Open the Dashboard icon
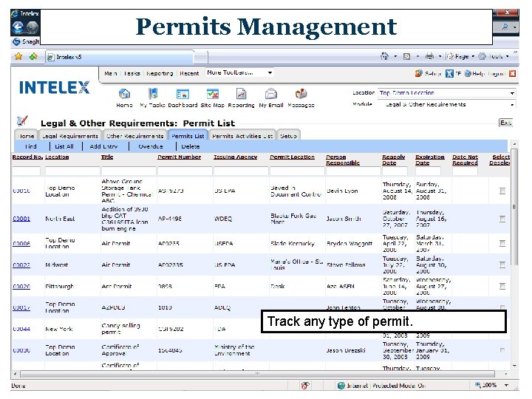The image size is (532, 399). (183, 94)
